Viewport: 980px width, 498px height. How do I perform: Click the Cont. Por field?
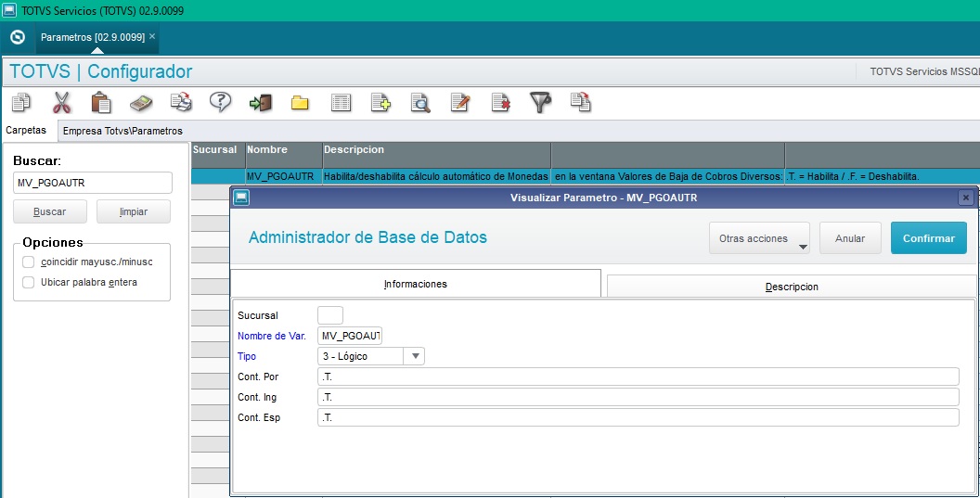638,377
